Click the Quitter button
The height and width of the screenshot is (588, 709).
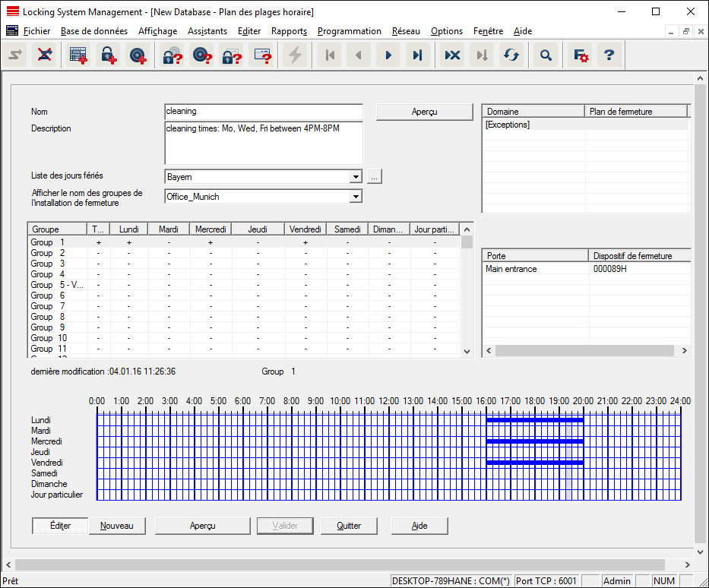[x=349, y=526]
